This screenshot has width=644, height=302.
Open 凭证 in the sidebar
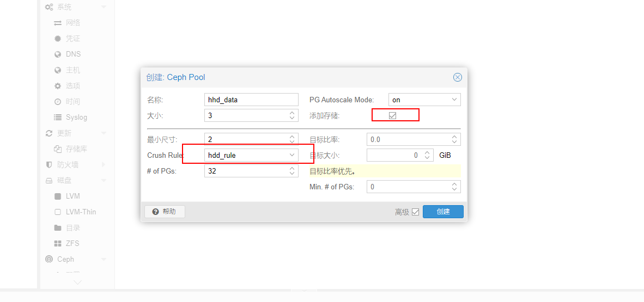coord(73,39)
